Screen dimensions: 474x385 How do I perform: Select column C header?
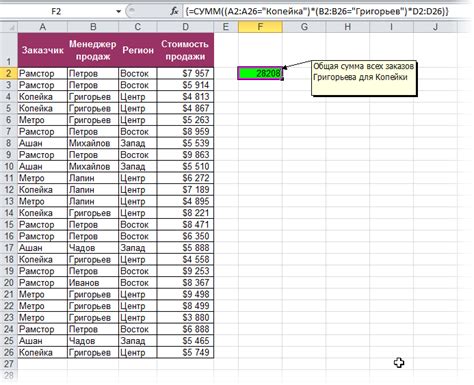tap(138, 27)
